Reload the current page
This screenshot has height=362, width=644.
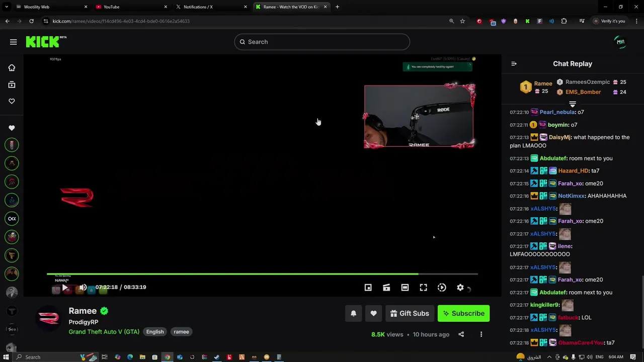pos(31,21)
